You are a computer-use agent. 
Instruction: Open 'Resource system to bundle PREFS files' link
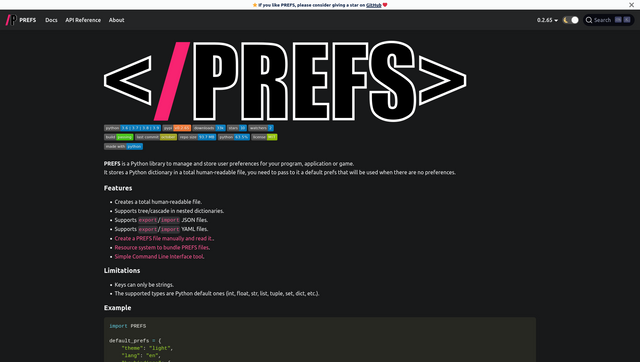coord(162,247)
